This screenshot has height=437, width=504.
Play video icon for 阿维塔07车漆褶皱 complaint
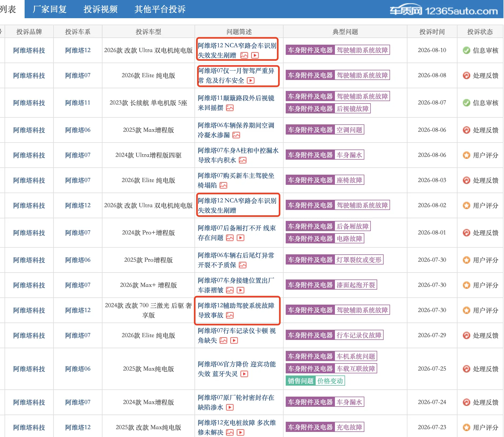point(240,290)
